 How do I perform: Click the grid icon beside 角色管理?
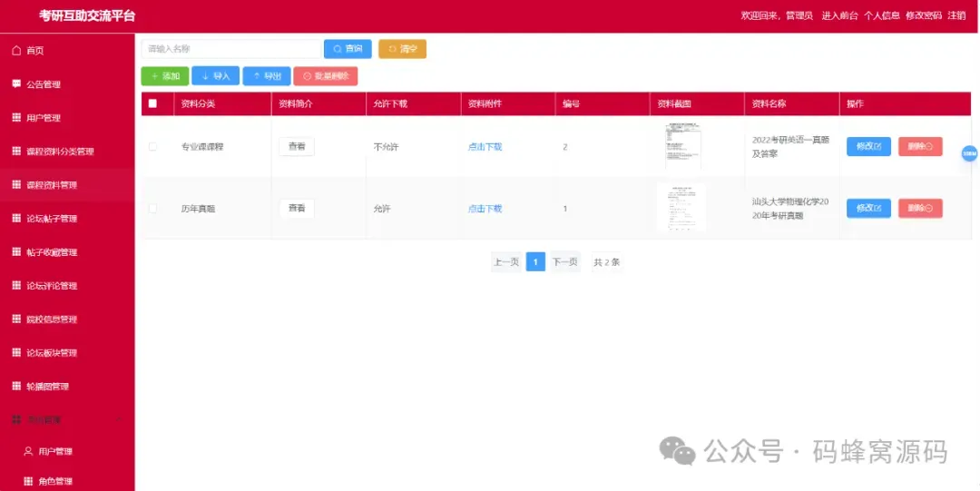(28, 481)
